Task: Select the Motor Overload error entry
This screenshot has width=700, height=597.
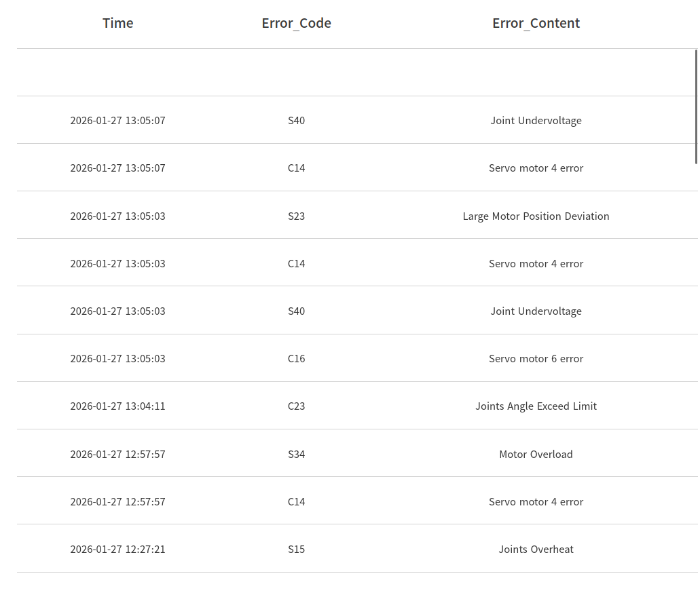Action: point(536,455)
